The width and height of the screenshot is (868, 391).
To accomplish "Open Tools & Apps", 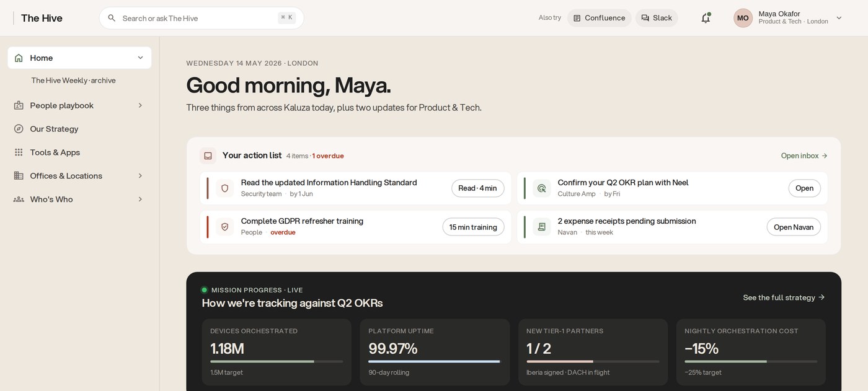I will click(x=79, y=152).
